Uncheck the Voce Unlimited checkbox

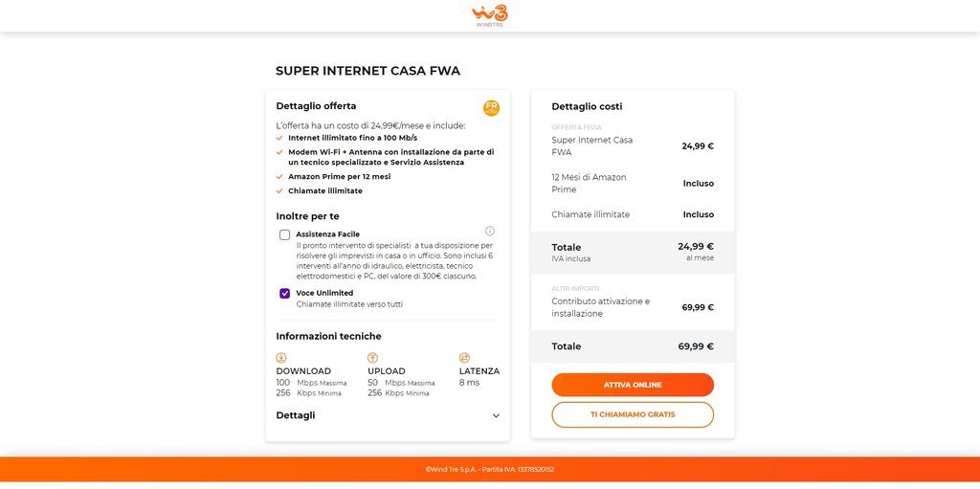click(x=285, y=294)
